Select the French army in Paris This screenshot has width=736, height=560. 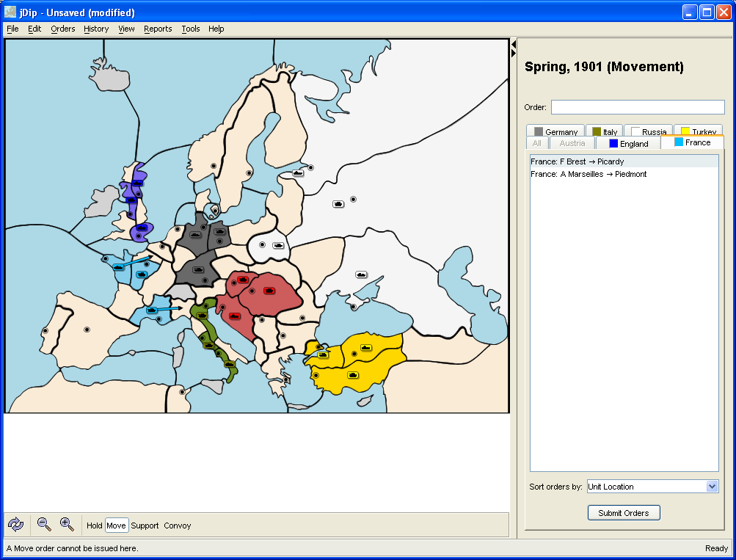(142, 274)
